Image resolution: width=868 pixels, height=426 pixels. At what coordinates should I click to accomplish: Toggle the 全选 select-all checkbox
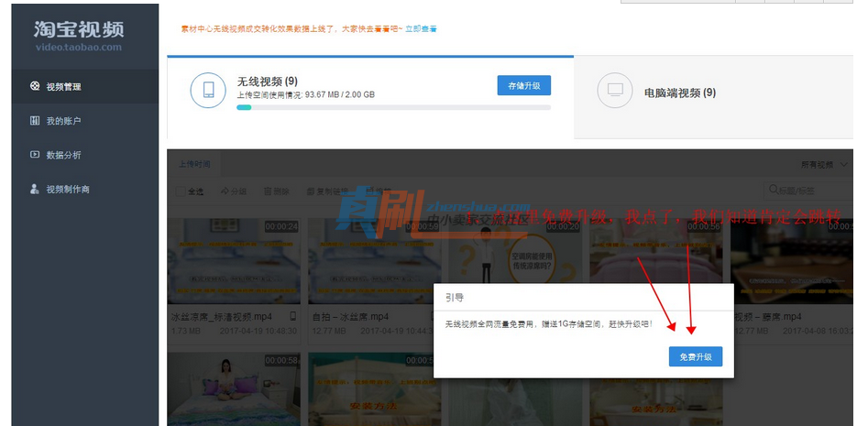(181, 191)
